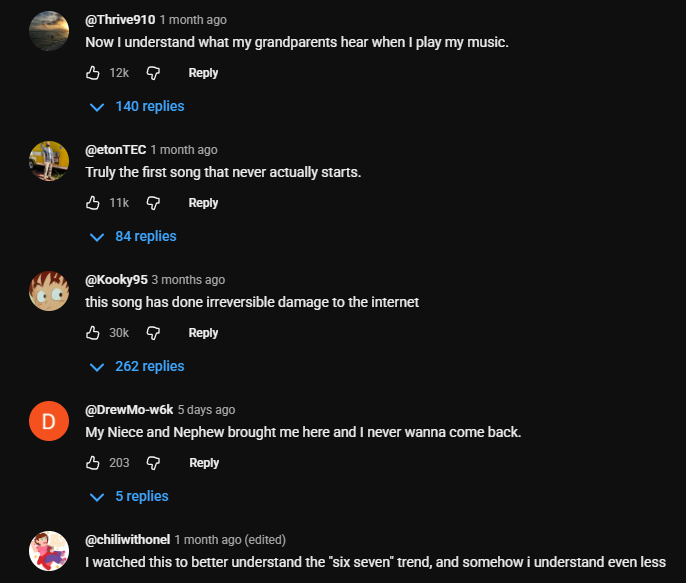The height and width of the screenshot is (583, 686).
Task: Reply to @Thrive910's grandparents comment
Action: pyautogui.click(x=203, y=73)
